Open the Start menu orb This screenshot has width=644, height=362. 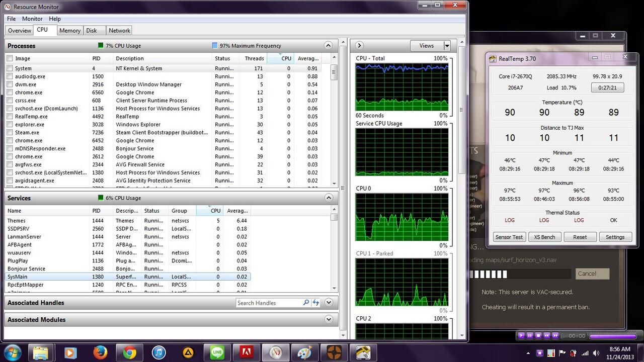pos(12,352)
